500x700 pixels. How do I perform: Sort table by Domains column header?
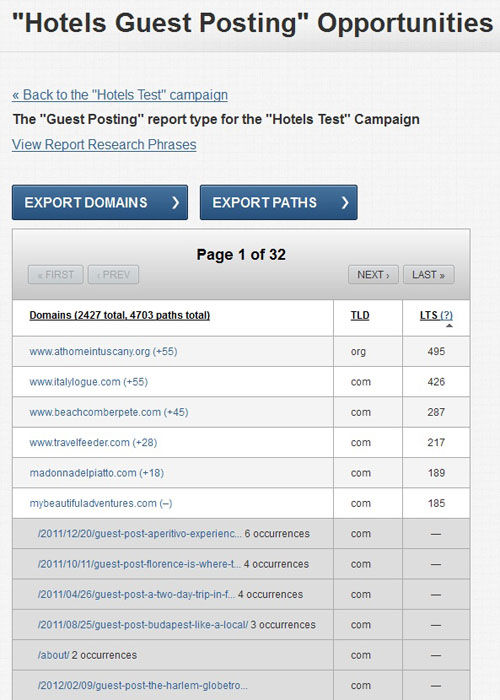point(120,315)
